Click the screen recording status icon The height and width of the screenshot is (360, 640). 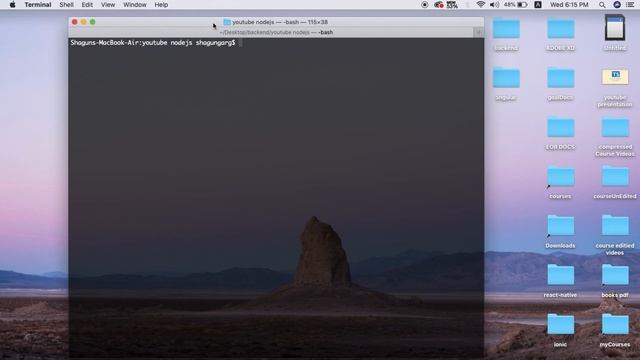[424, 5]
